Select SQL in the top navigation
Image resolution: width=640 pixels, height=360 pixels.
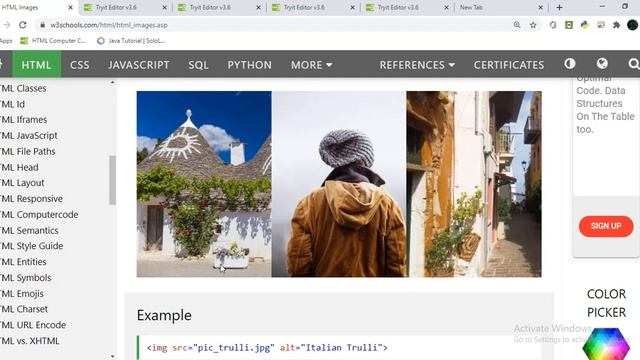point(198,64)
